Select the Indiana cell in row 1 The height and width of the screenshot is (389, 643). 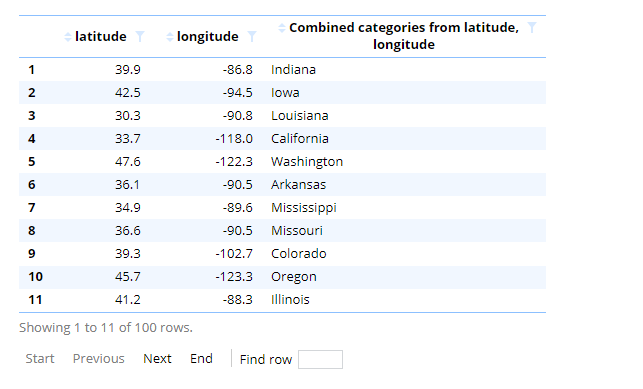pos(293,70)
